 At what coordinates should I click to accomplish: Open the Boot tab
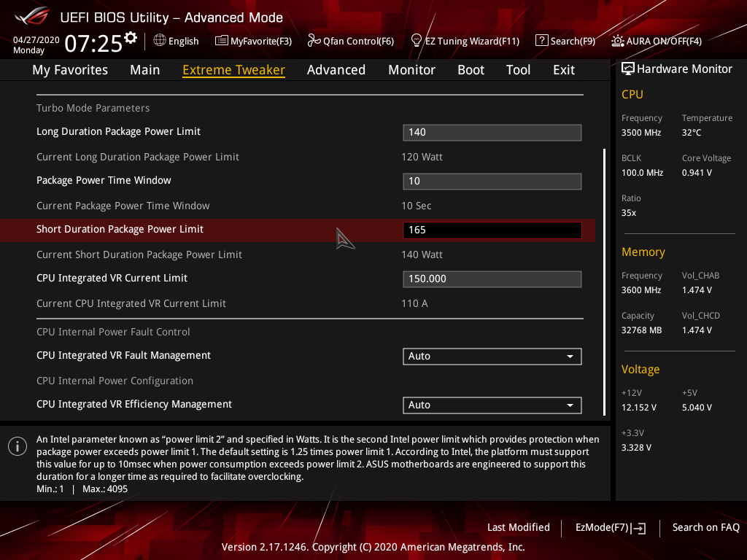pyautogui.click(x=471, y=70)
